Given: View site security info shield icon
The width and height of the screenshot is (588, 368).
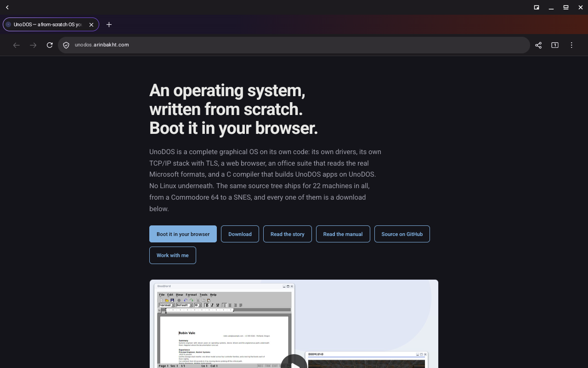Looking at the screenshot, I should pos(66,45).
